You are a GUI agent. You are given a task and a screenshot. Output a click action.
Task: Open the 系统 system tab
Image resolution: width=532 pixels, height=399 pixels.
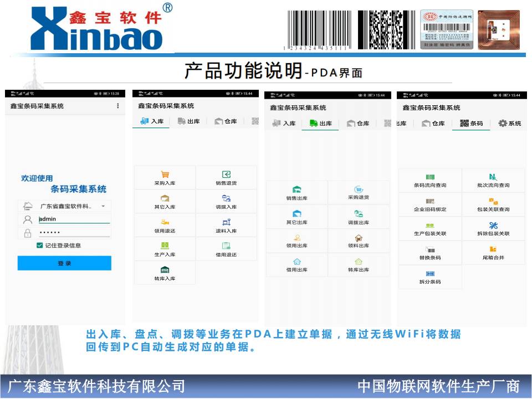[x=510, y=123]
